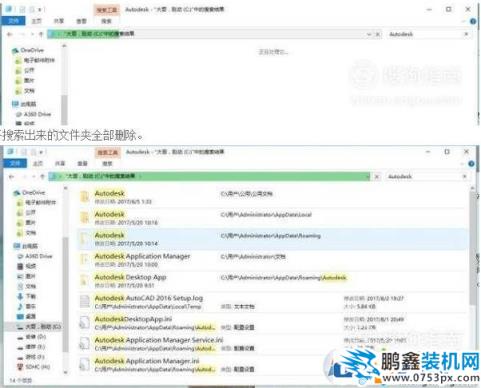
Task: Open the D: drive in sidebar
Action: pos(32,337)
